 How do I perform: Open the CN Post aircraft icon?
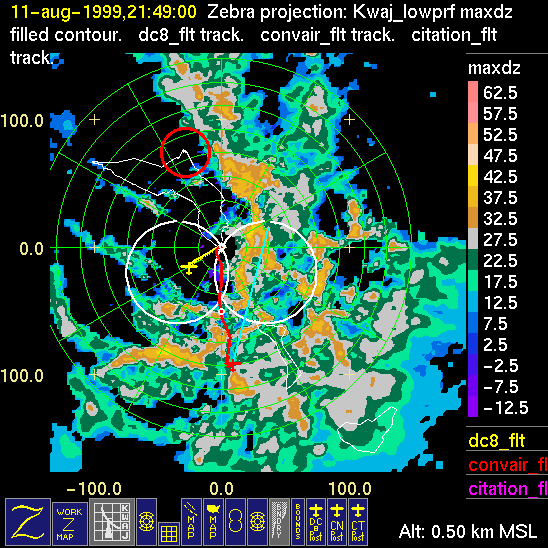pyautogui.click(x=337, y=521)
